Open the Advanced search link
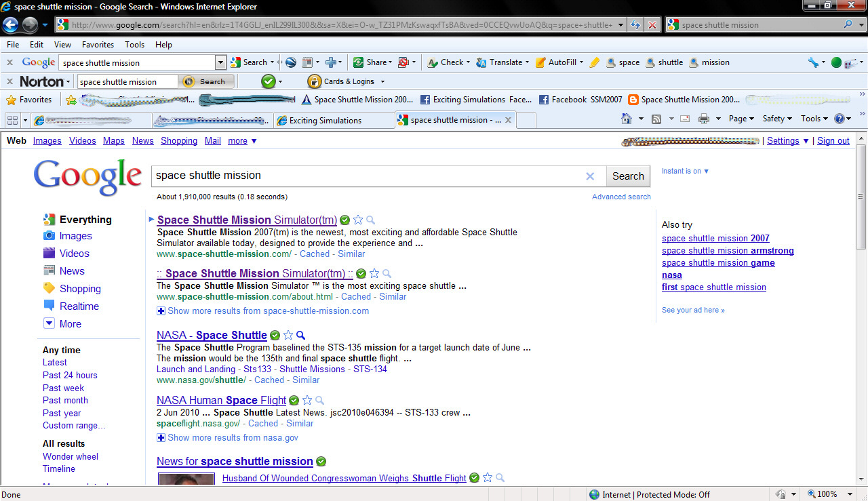This screenshot has width=868, height=501. (x=621, y=197)
